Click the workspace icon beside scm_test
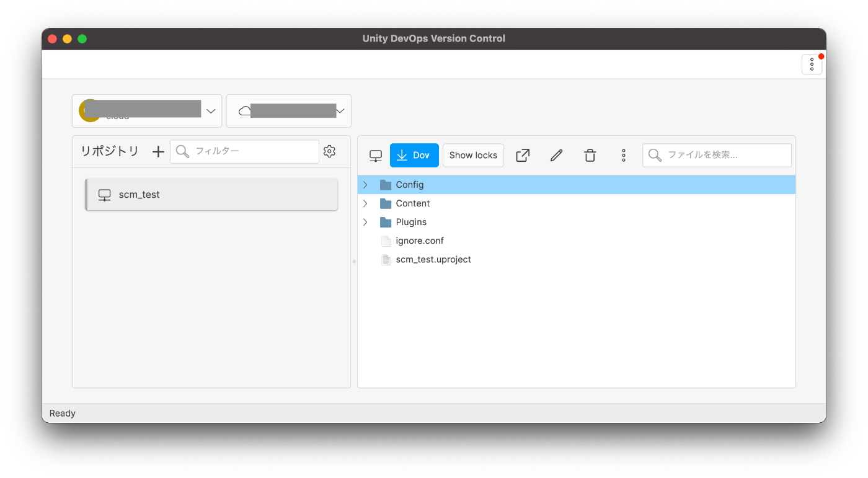 coord(105,195)
